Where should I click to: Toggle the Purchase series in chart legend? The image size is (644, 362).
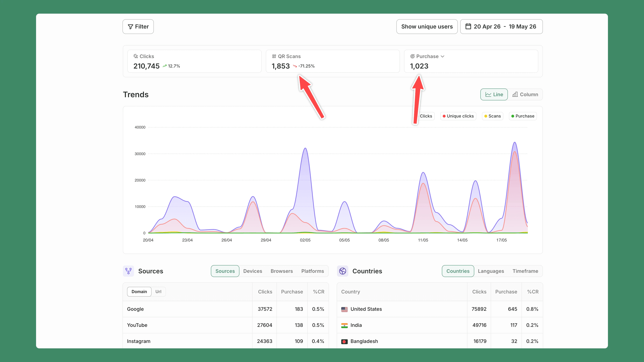click(x=523, y=116)
